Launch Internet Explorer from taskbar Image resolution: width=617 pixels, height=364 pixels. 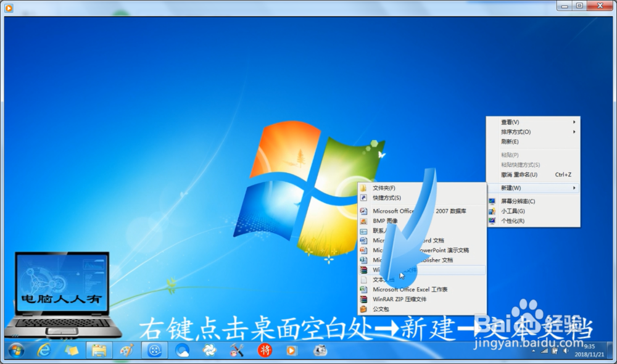coord(44,350)
